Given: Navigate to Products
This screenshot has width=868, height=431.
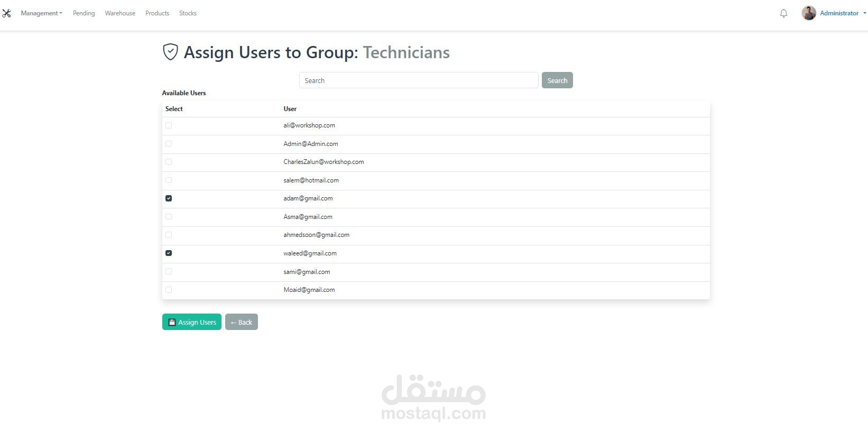Looking at the screenshot, I should tap(157, 13).
